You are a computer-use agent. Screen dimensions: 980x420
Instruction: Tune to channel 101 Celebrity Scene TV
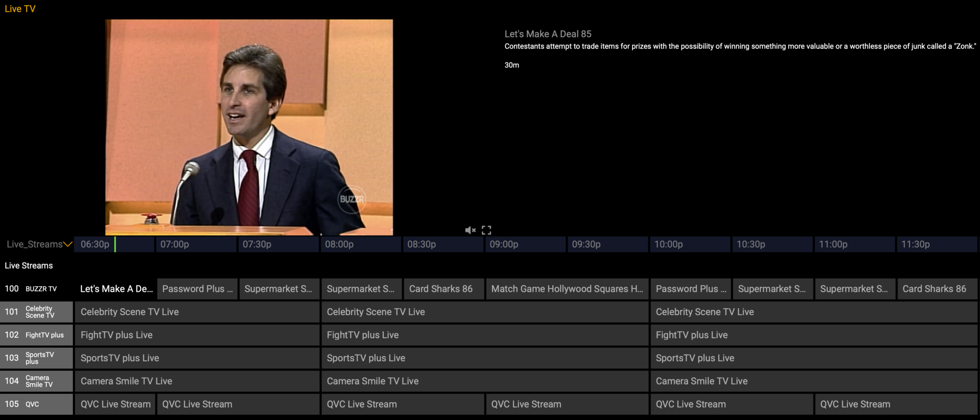[36, 312]
